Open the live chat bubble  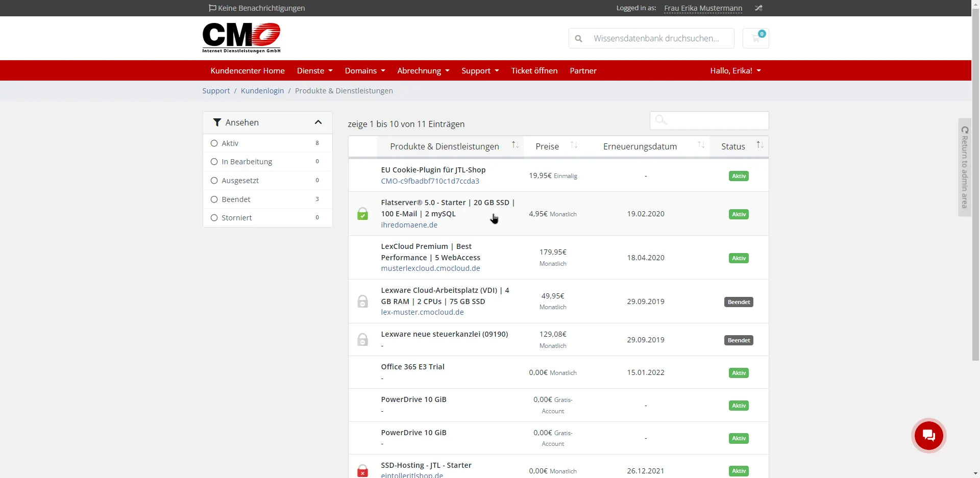point(928,436)
